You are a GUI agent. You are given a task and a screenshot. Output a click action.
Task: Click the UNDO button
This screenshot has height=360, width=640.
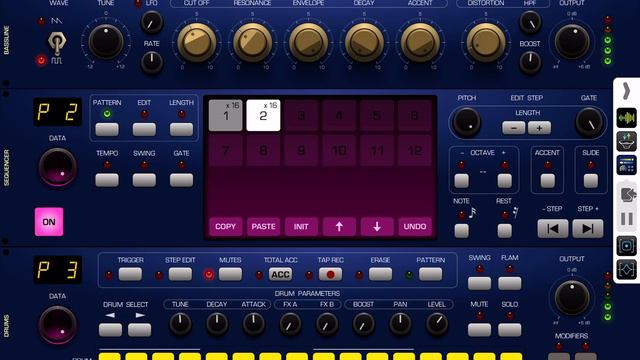[415, 227]
